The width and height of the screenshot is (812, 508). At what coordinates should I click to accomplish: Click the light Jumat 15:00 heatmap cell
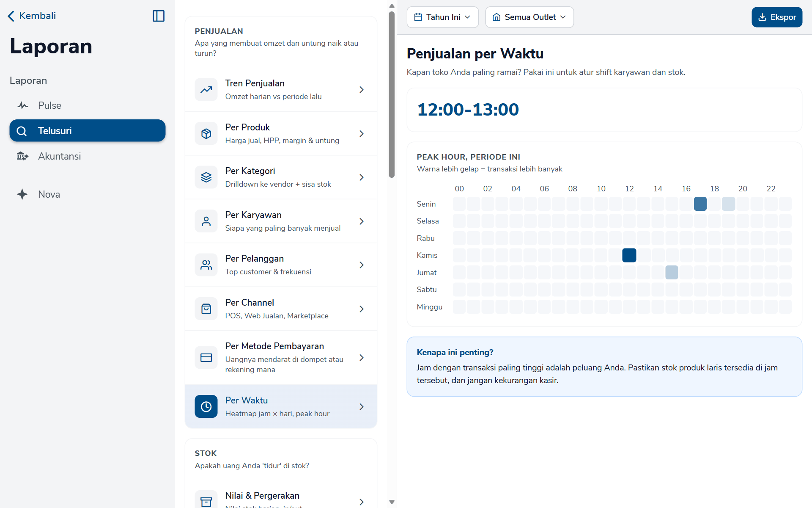(x=672, y=273)
